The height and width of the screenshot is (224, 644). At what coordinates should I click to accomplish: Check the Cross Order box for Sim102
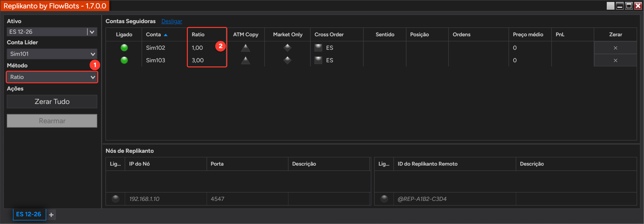point(318,47)
